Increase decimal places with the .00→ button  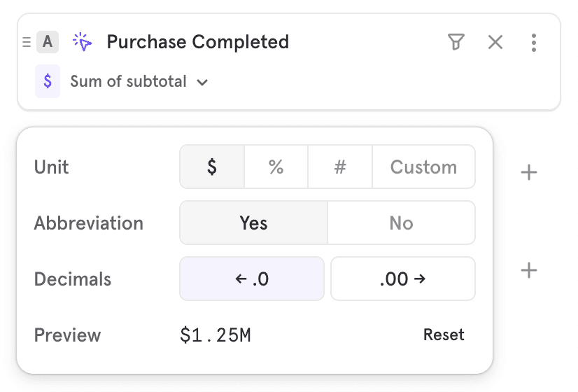(x=402, y=279)
